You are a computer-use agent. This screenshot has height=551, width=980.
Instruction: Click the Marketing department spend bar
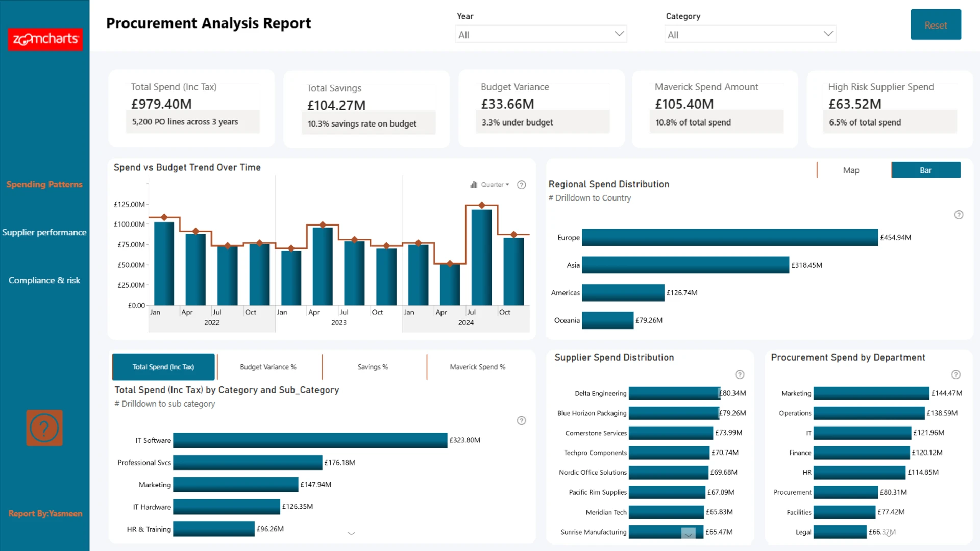tap(871, 393)
